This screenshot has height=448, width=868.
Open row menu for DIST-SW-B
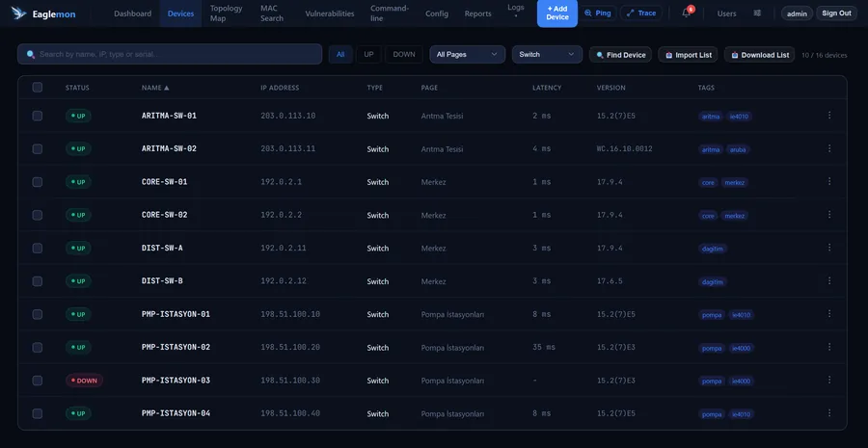[x=829, y=281]
